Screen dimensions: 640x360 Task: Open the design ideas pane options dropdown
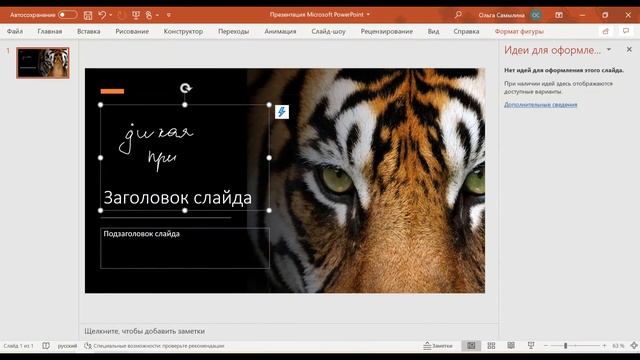(609, 50)
